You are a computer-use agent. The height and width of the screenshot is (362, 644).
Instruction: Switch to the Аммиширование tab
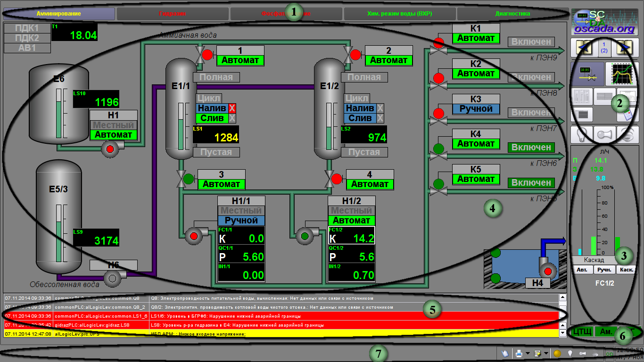59,14
